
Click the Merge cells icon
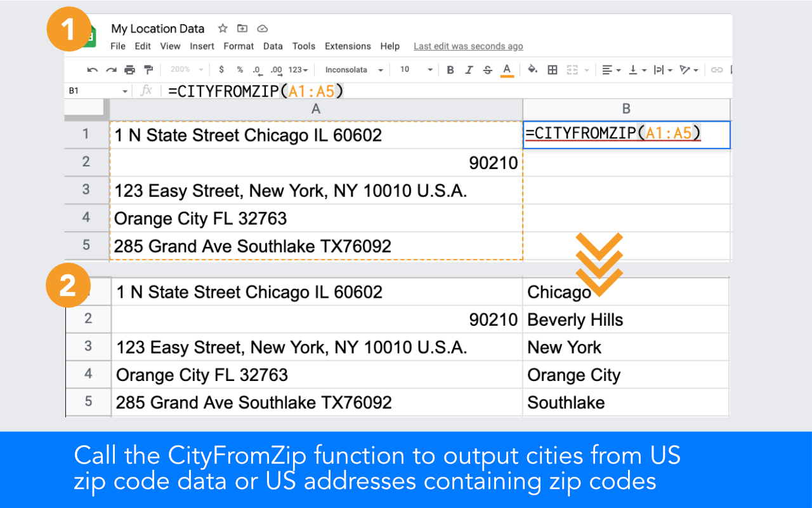click(572, 70)
